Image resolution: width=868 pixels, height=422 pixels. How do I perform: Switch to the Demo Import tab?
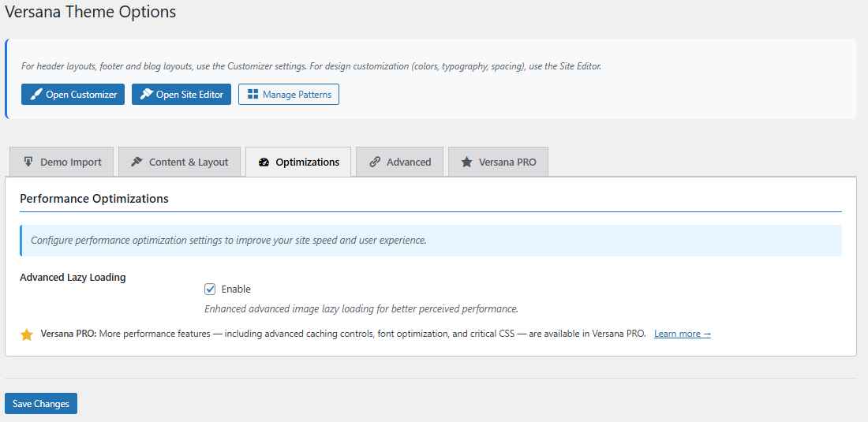62,162
